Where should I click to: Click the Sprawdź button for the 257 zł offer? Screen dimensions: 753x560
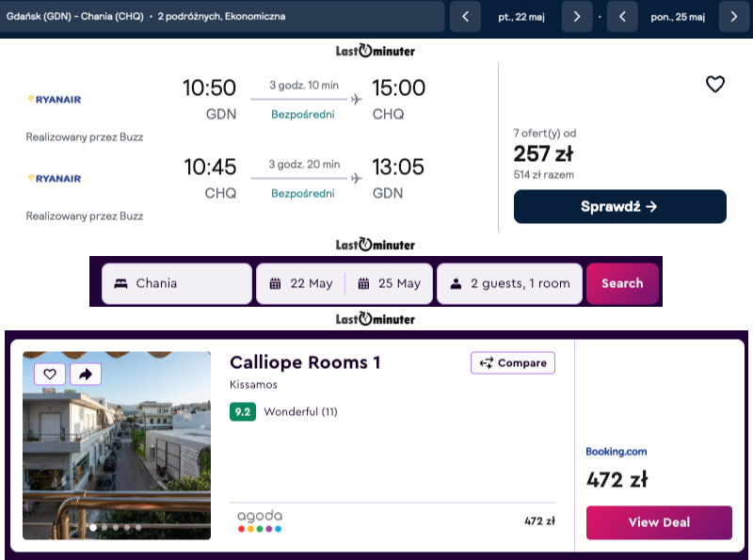(x=620, y=206)
